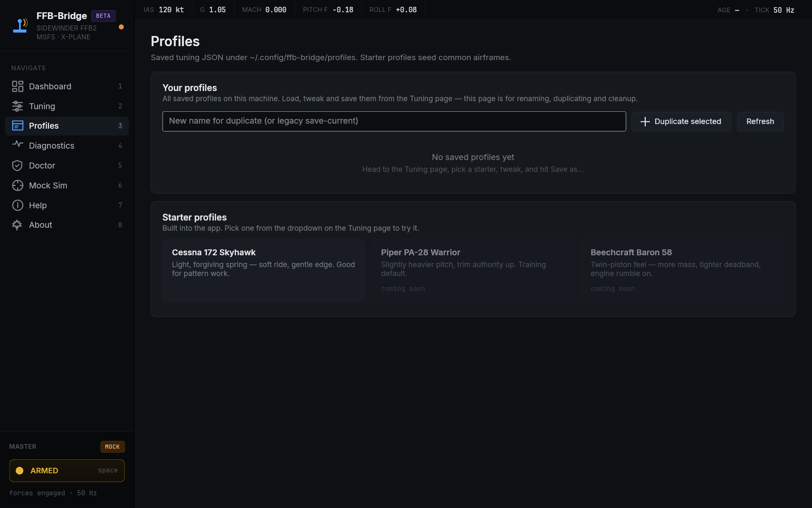Viewport: 812px width, 508px height.
Task: Click the Diagnostics pulse icon
Action: click(x=17, y=144)
